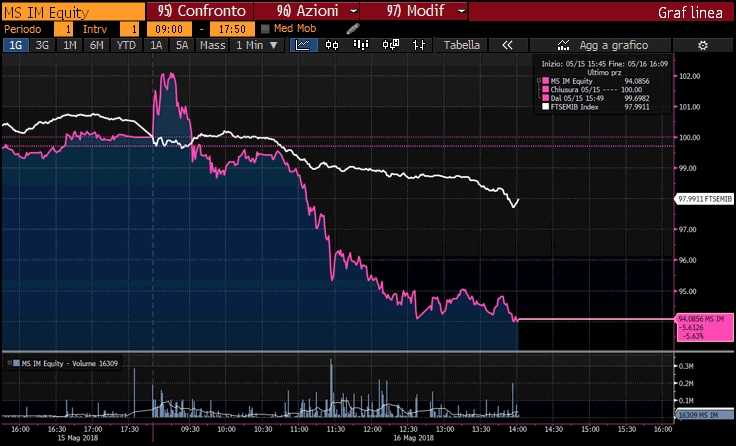Click the 97.9911 FTSEMIB price tag
Image resolution: width=736 pixels, height=446 pixels.
(704, 199)
